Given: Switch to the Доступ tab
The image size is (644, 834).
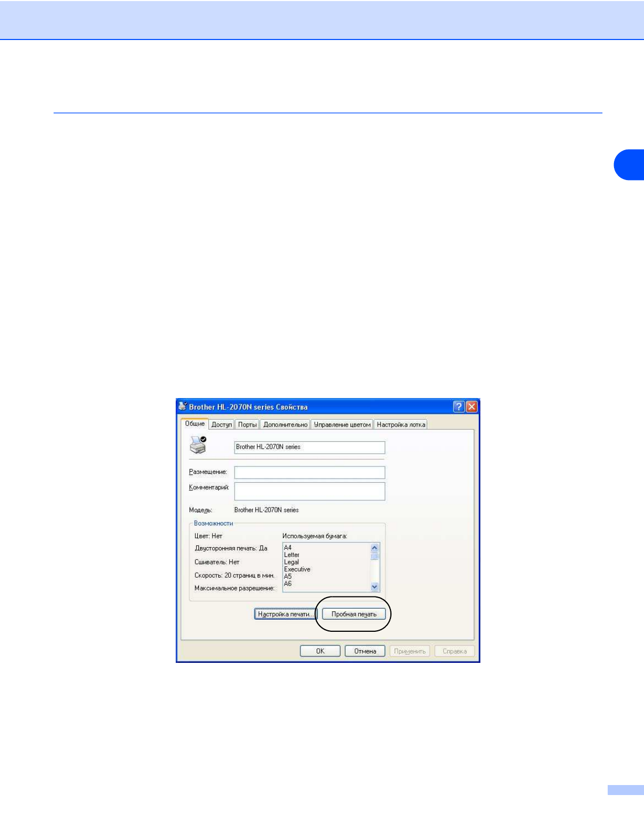Looking at the screenshot, I should point(222,424).
